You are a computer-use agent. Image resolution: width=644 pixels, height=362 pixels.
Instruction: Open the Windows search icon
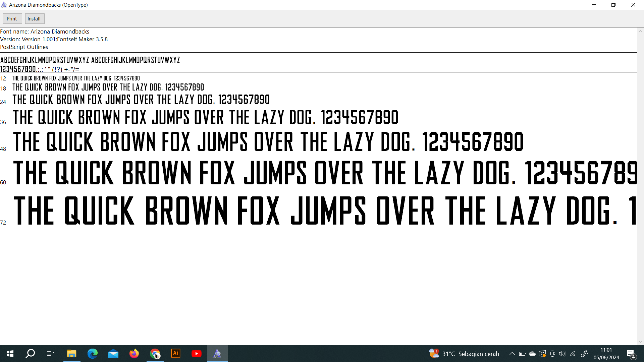click(30, 354)
